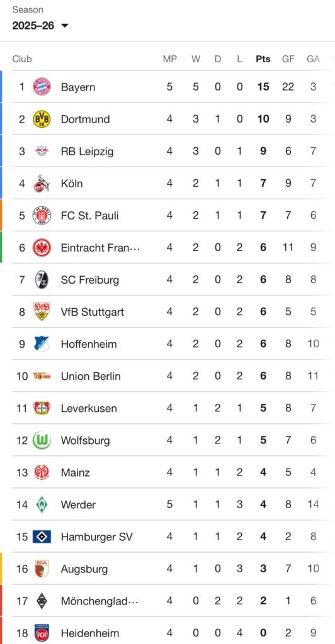Click the Dortmund BVB logo

point(42,119)
